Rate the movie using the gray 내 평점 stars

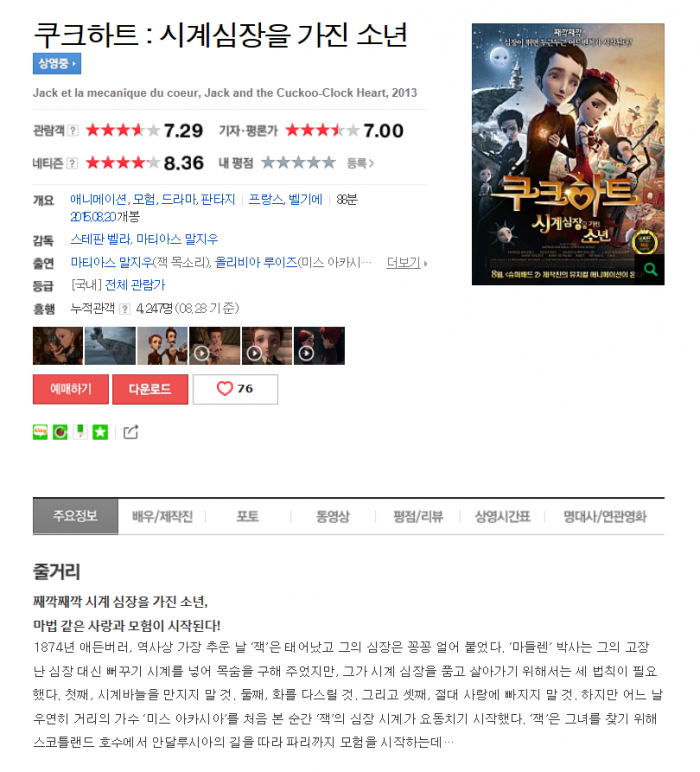298,162
